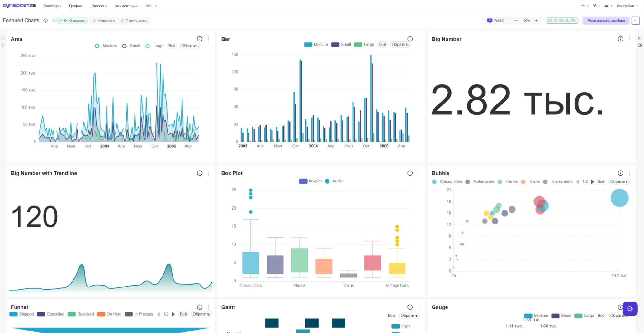Expand the left filter panel arrow

pos(3,38)
